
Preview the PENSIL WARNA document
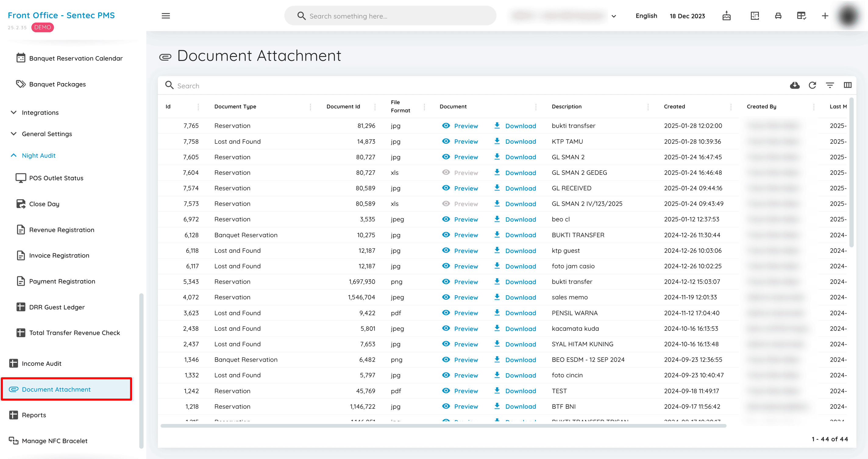click(x=460, y=313)
